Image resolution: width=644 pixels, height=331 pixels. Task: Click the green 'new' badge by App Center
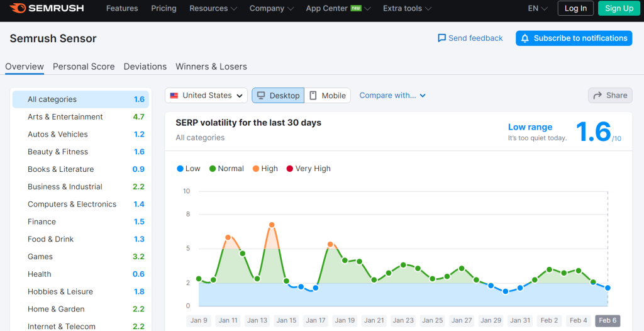coord(356,8)
